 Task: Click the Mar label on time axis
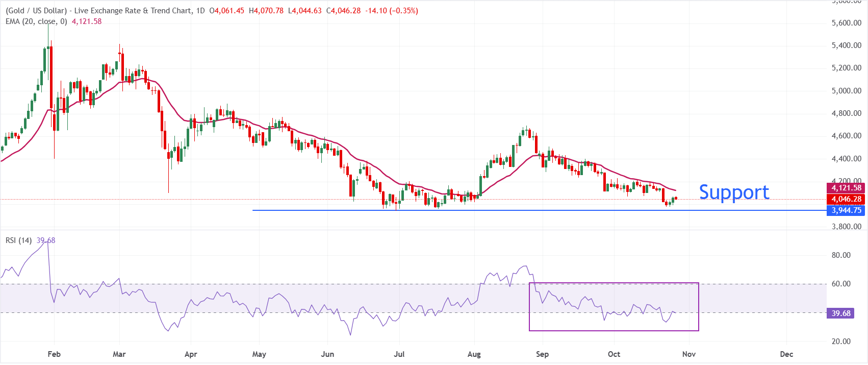[119, 354]
